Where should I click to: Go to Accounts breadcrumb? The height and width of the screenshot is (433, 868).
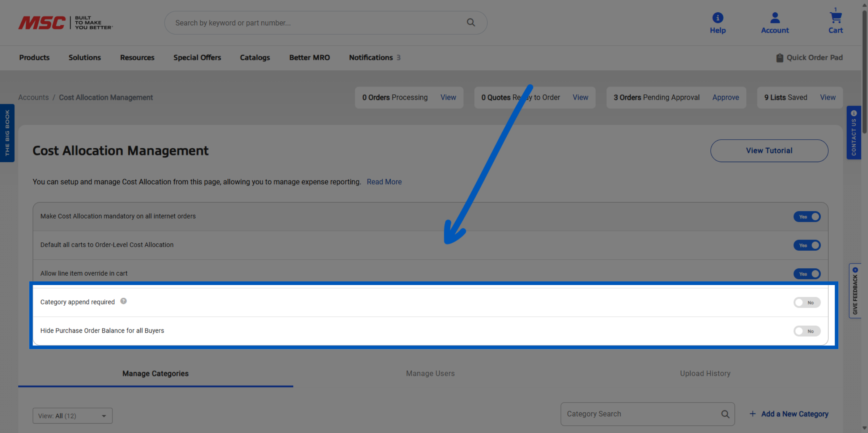click(x=33, y=97)
